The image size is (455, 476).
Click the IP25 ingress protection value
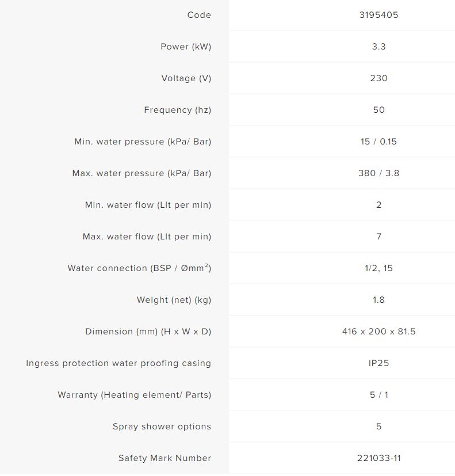[x=378, y=363]
